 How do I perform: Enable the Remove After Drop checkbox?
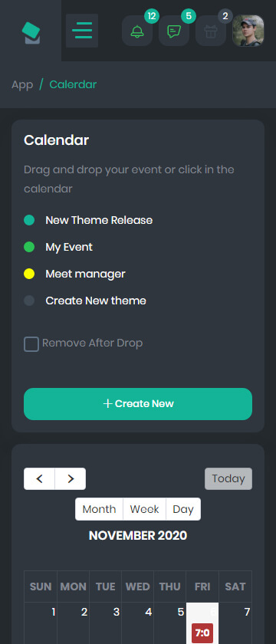31,344
